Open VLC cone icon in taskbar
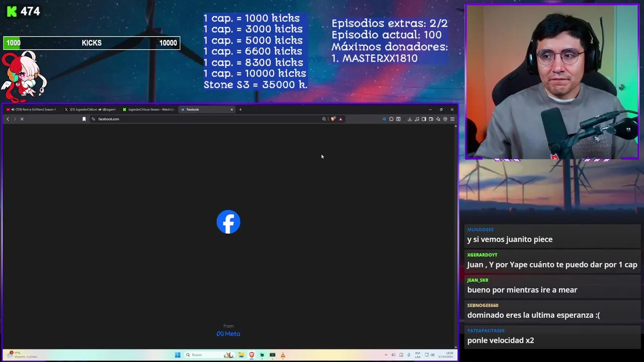 tap(283, 355)
